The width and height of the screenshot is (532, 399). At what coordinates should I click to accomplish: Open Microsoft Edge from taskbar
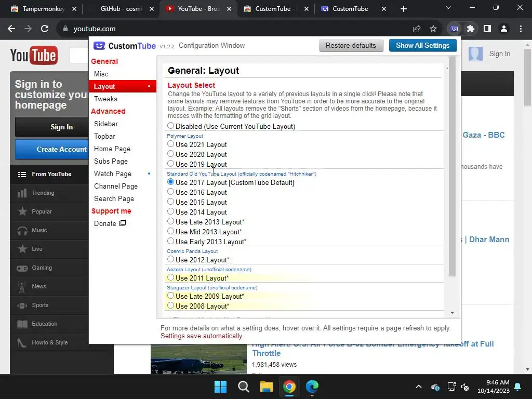point(312,387)
